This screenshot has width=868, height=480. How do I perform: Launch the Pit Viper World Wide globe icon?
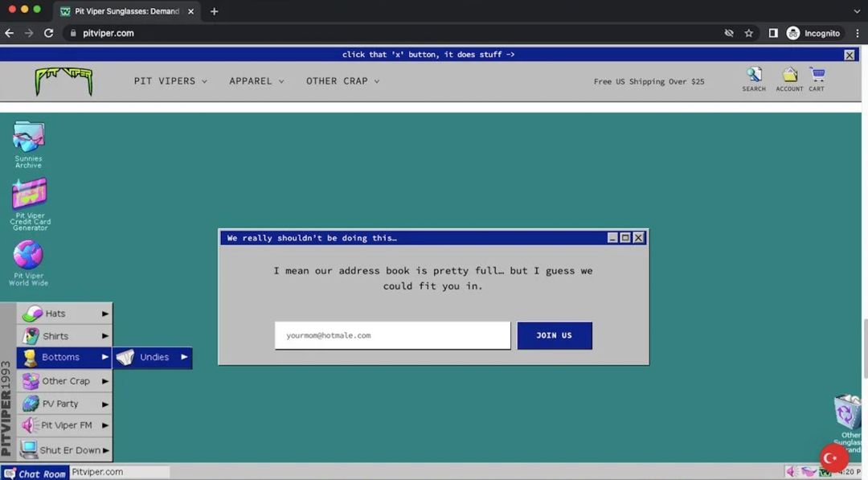pos(28,256)
